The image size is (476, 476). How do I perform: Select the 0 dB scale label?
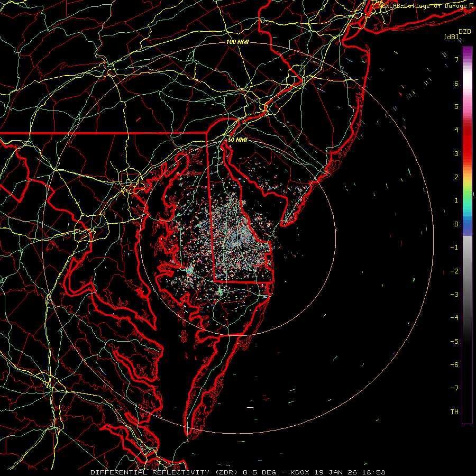click(x=456, y=224)
